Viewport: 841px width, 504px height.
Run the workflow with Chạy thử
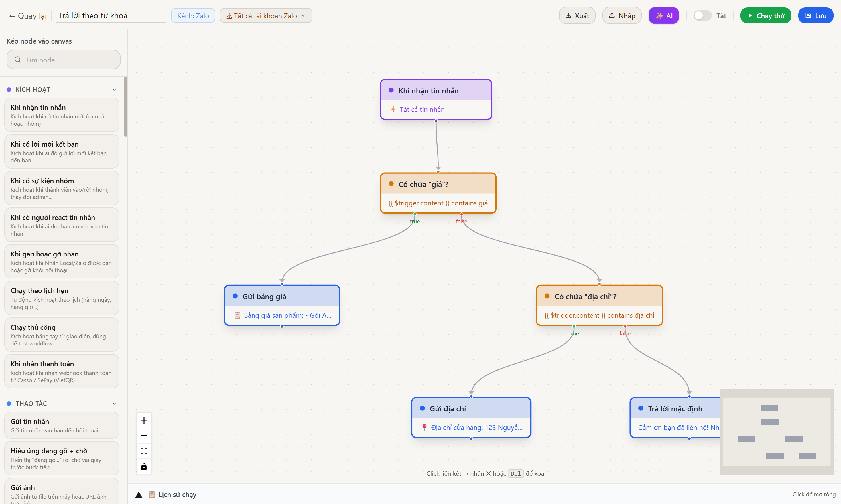point(766,16)
